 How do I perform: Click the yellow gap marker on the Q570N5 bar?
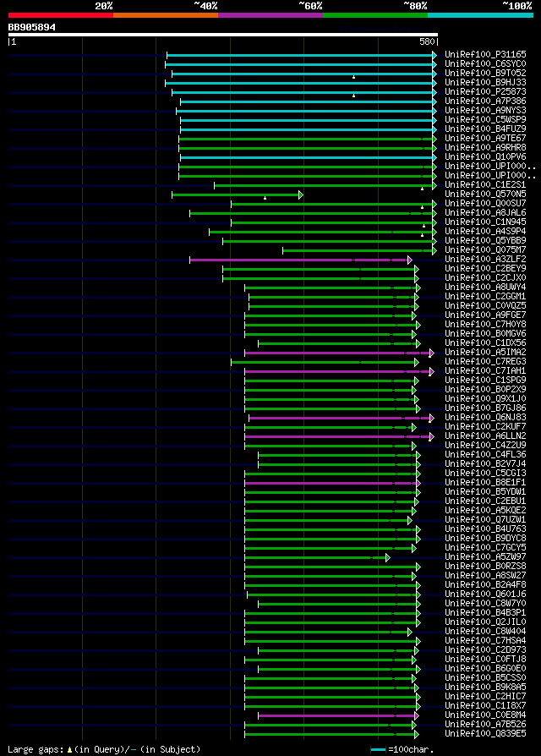265,198
